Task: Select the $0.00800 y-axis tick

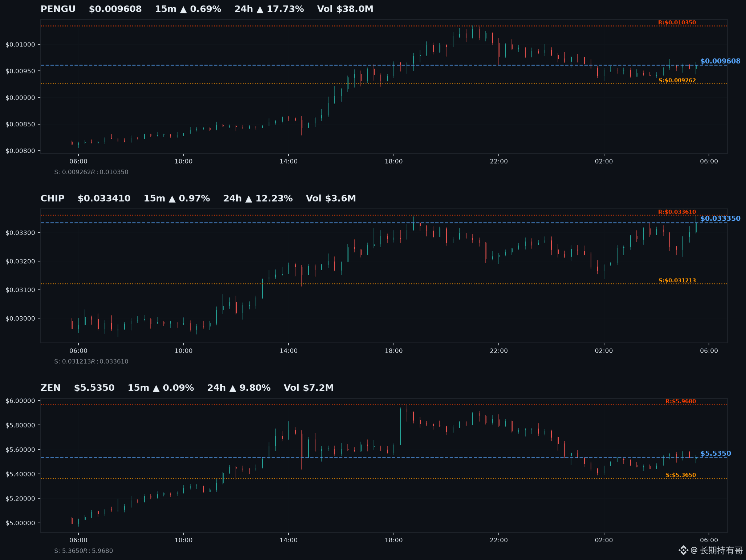Action: (20, 151)
